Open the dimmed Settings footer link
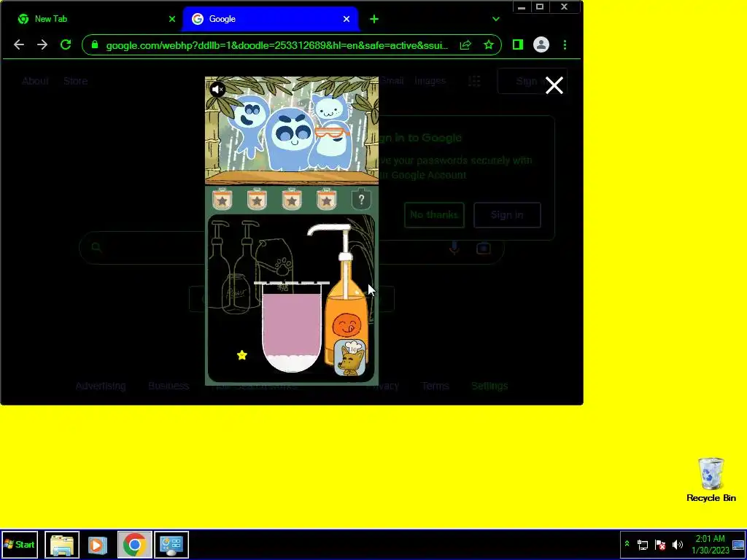 489,386
